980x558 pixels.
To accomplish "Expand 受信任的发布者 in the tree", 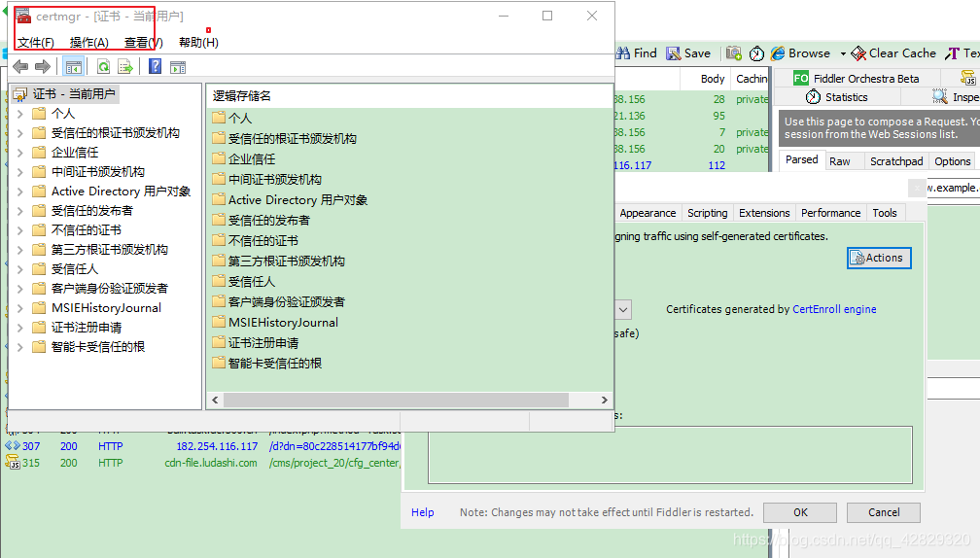I will pyautogui.click(x=20, y=211).
